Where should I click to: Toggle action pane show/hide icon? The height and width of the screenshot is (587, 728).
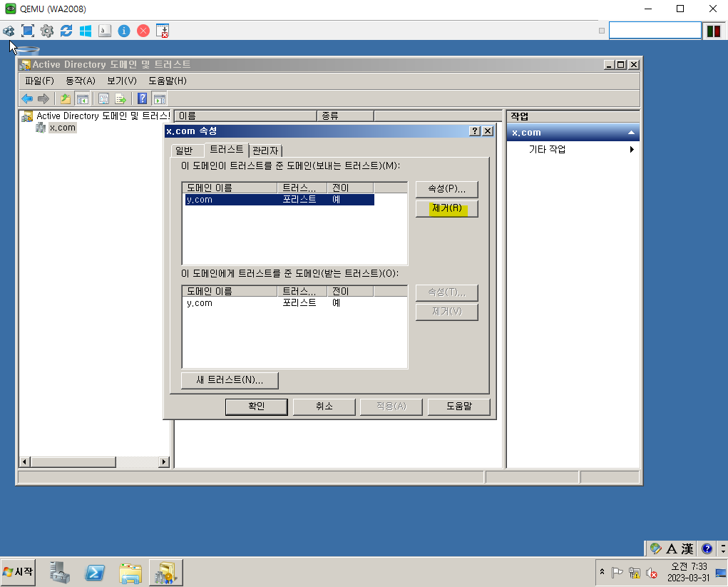(x=159, y=98)
